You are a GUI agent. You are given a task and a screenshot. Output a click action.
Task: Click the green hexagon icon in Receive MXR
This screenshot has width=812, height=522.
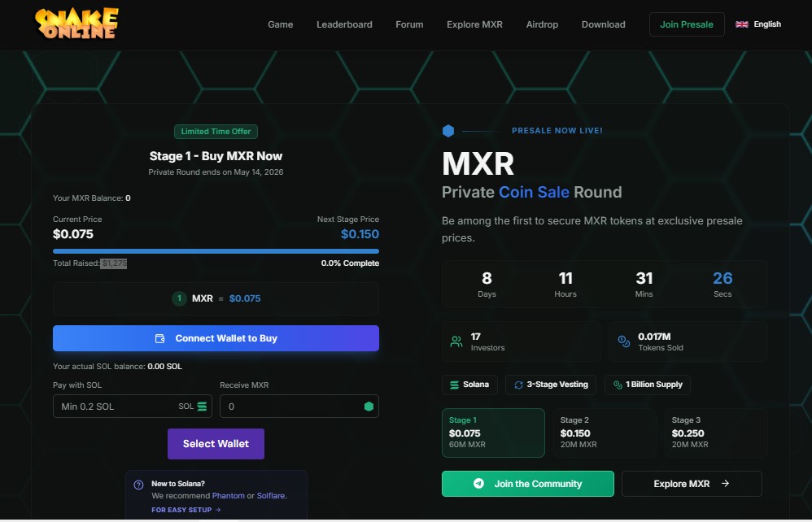(369, 406)
